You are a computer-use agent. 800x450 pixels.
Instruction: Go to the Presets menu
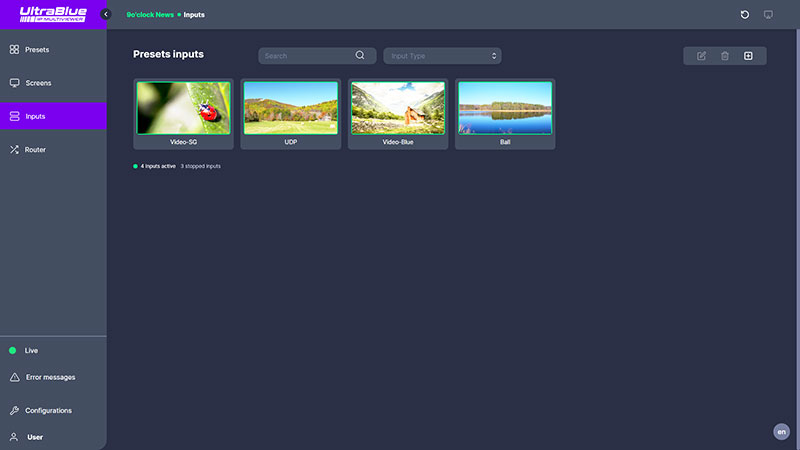[36, 49]
